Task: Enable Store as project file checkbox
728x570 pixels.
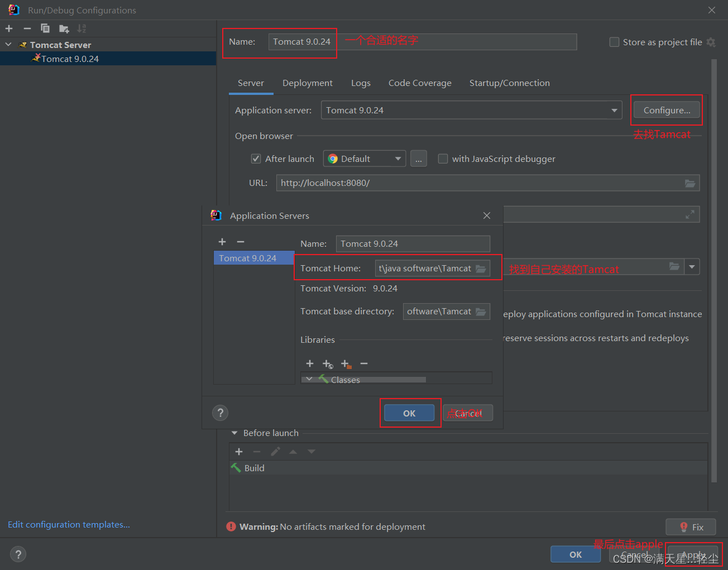Action: click(614, 42)
